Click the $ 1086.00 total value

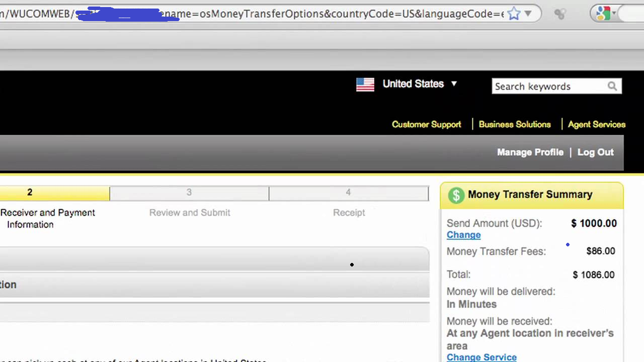coord(594,275)
